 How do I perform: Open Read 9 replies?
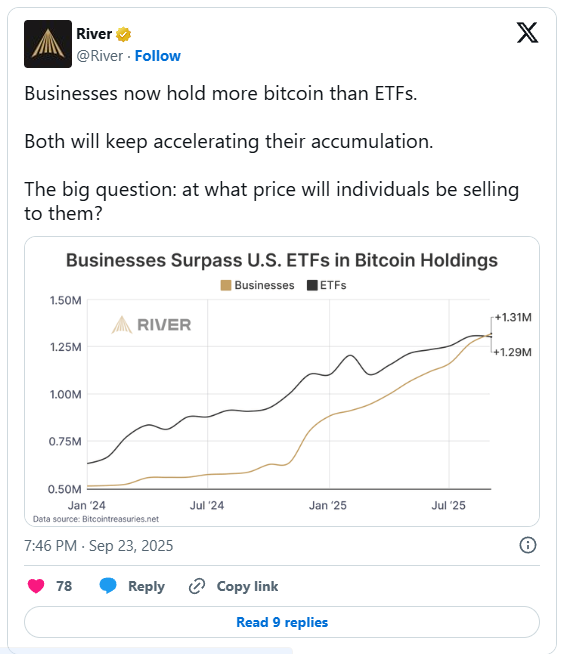pos(282,622)
